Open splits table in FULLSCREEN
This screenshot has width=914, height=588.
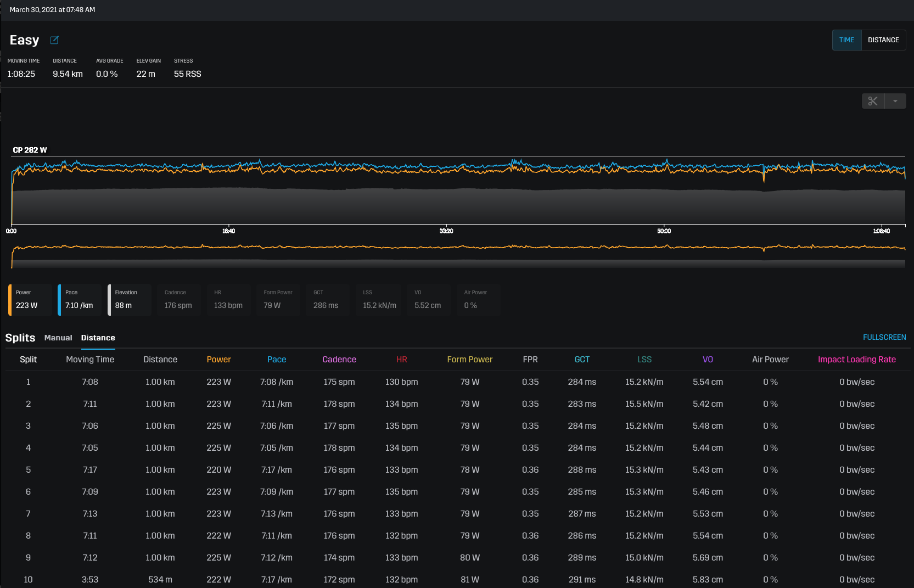[x=884, y=337]
